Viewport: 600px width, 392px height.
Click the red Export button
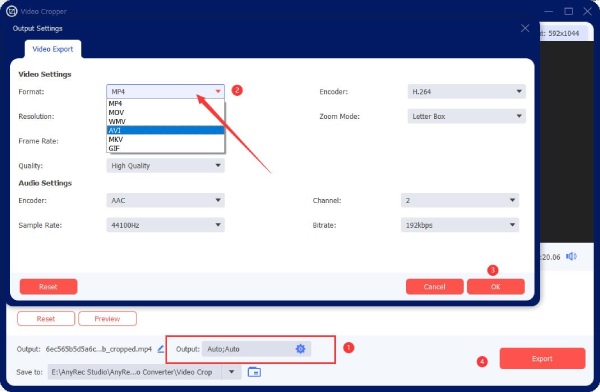[542, 358]
